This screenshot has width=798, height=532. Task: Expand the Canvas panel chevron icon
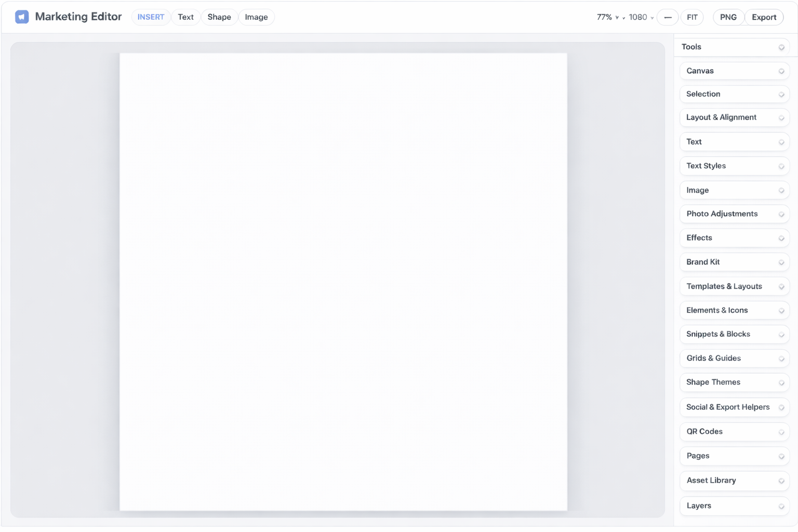(x=781, y=71)
